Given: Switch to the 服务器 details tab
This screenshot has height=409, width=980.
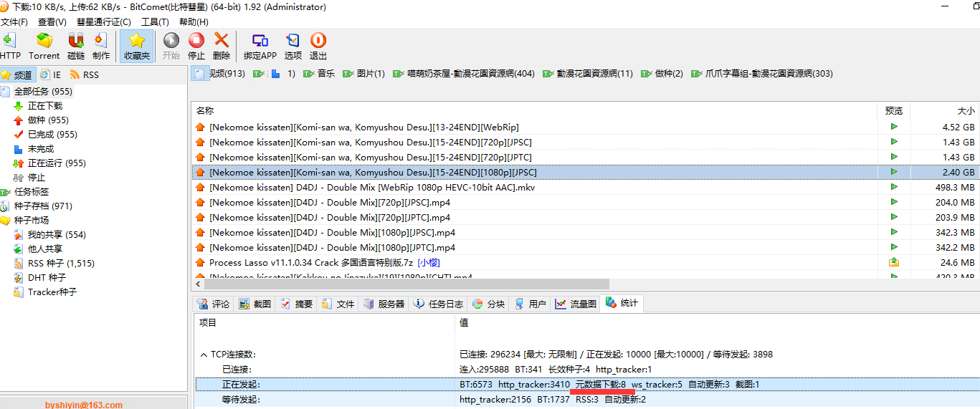Looking at the screenshot, I should tap(384, 304).
